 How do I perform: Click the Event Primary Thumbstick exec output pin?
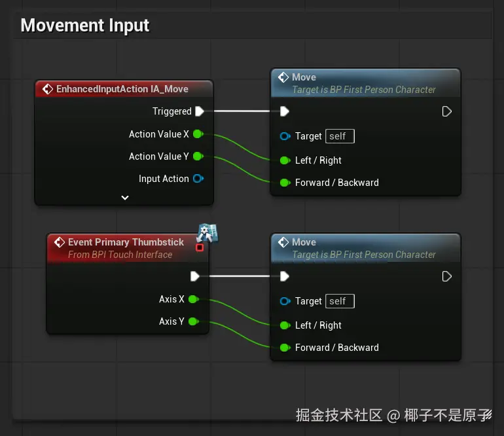tap(195, 276)
